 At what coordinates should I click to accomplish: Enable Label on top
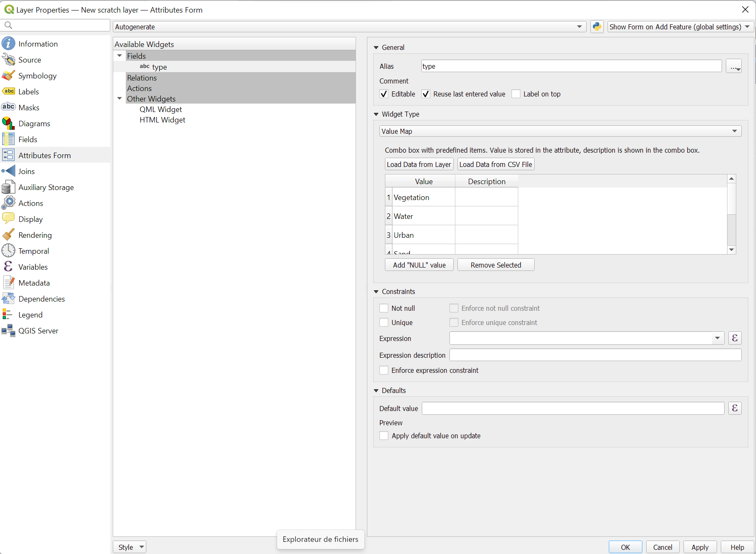coord(516,94)
